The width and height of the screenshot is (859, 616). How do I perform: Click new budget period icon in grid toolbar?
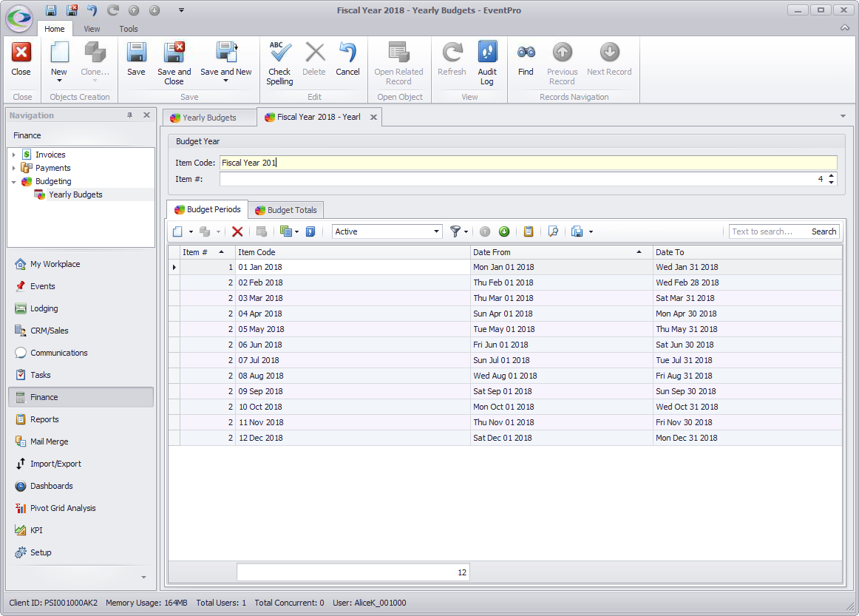coord(177,231)
